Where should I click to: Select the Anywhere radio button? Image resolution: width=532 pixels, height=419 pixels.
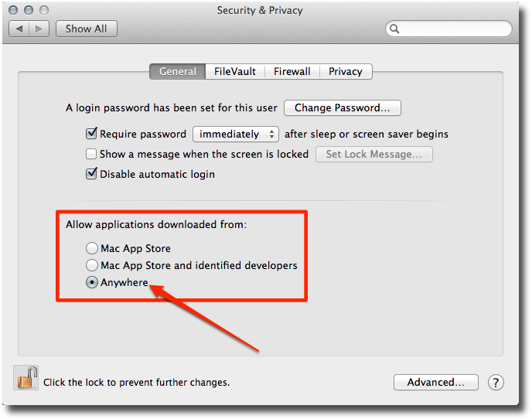point(92,282)
